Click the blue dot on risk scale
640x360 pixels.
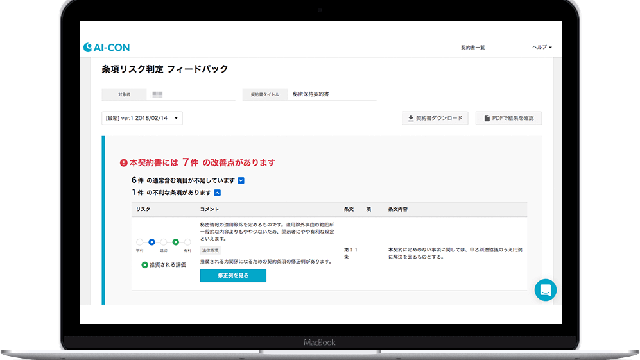coord(152,242)
